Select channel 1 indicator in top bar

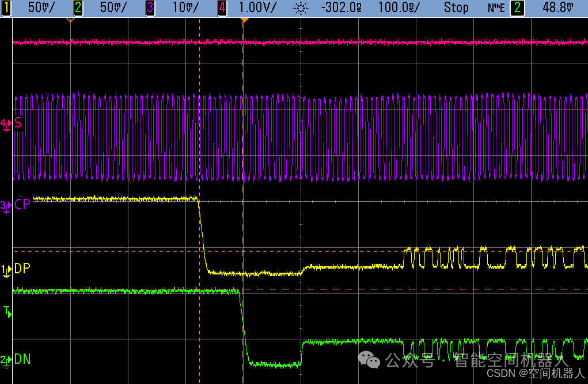coord(6,8)
